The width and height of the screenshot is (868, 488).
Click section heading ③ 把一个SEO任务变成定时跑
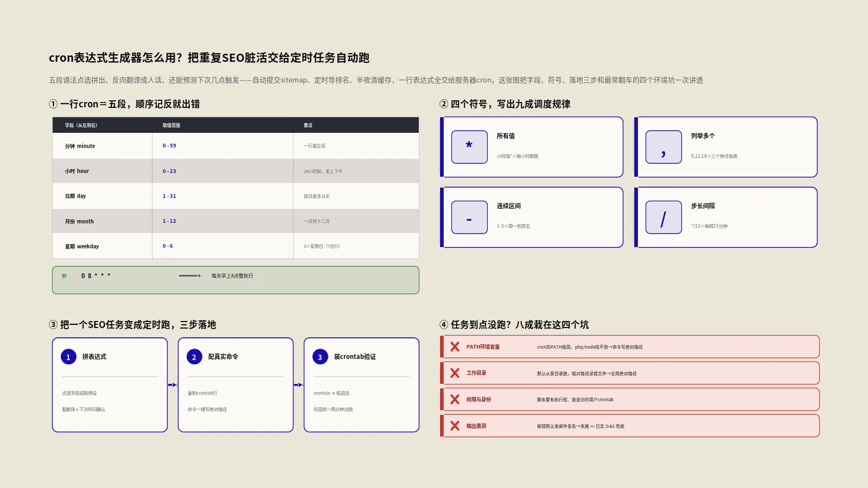(132, 325)
